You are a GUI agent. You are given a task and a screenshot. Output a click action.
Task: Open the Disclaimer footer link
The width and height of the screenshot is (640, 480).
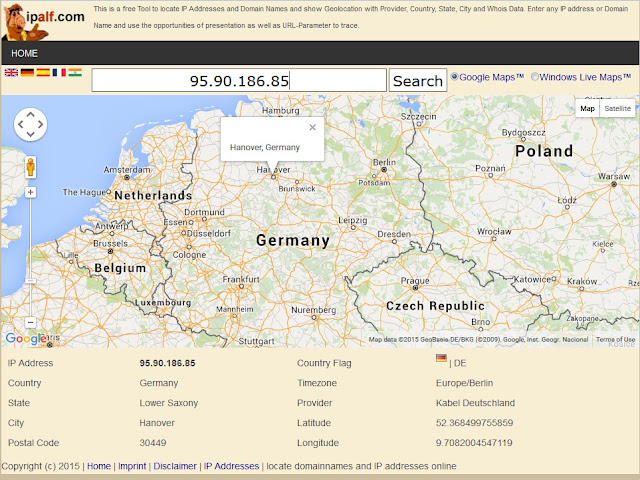coord(175,466)
